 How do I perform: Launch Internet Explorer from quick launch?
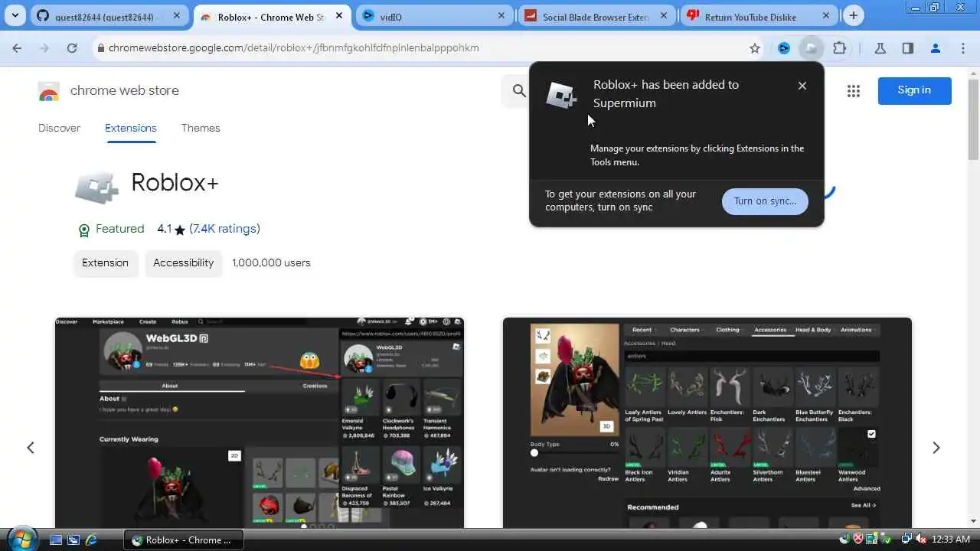(92, 540)
